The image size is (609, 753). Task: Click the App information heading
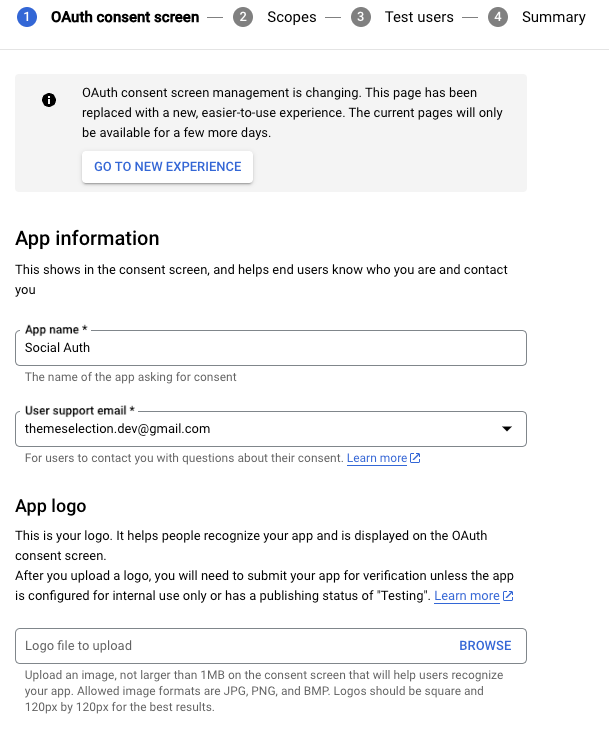coord(87,239)
